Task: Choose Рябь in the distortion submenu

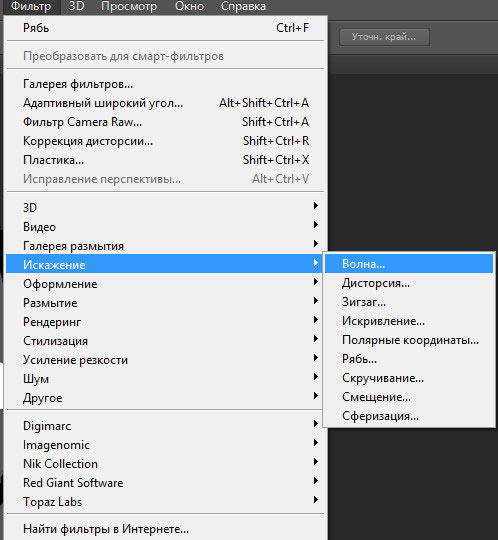Action: click(x=409, y=359)
